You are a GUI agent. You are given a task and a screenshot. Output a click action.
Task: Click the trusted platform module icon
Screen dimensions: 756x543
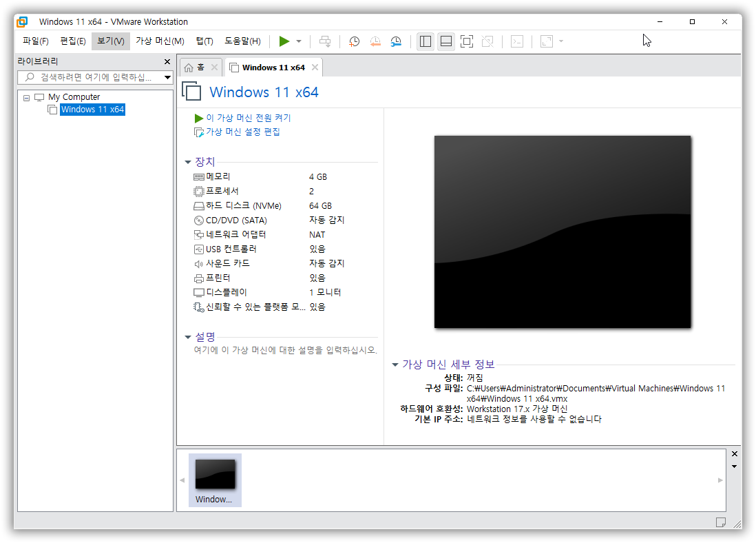pos(199,307)
